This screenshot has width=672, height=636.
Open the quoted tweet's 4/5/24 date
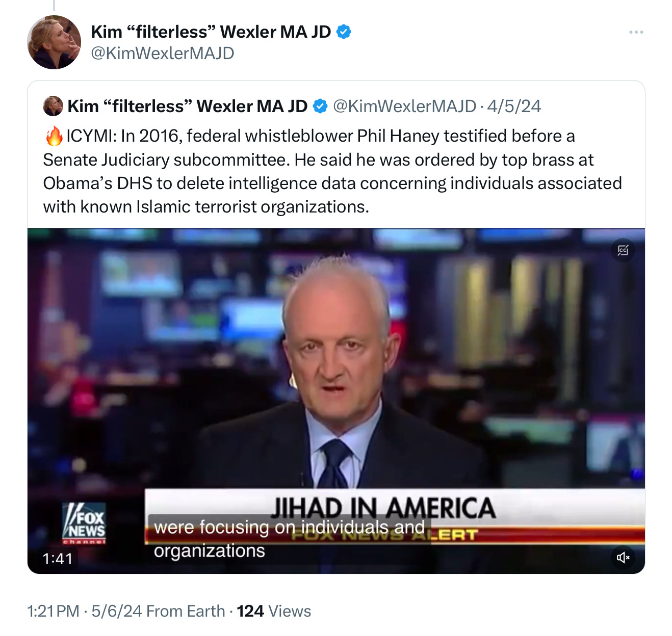pos(514,106)
